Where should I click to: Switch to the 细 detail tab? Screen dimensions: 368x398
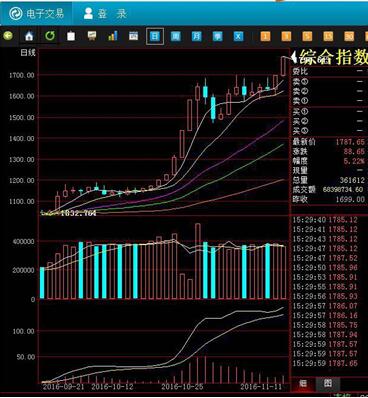click(303, 383)
